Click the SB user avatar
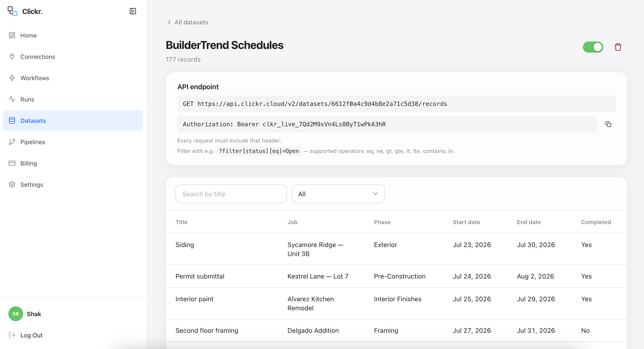Viewport: 644px width, 349px height. point(16,314)
